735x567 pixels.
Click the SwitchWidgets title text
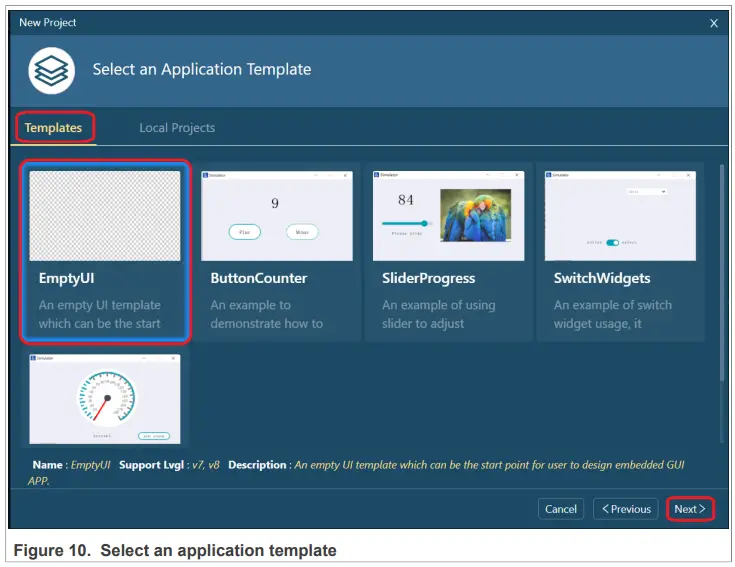(x=602, y=278)
